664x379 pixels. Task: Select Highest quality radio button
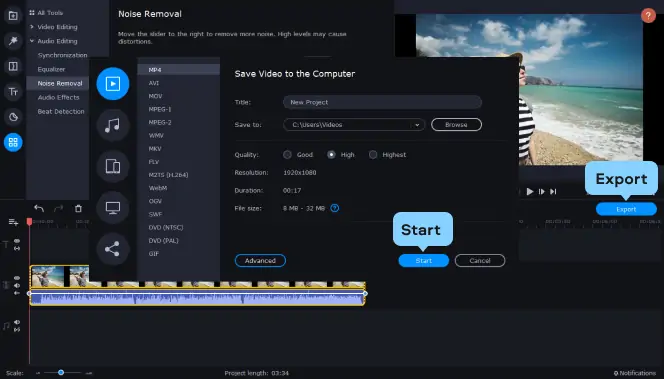click(x=373, y=155)
